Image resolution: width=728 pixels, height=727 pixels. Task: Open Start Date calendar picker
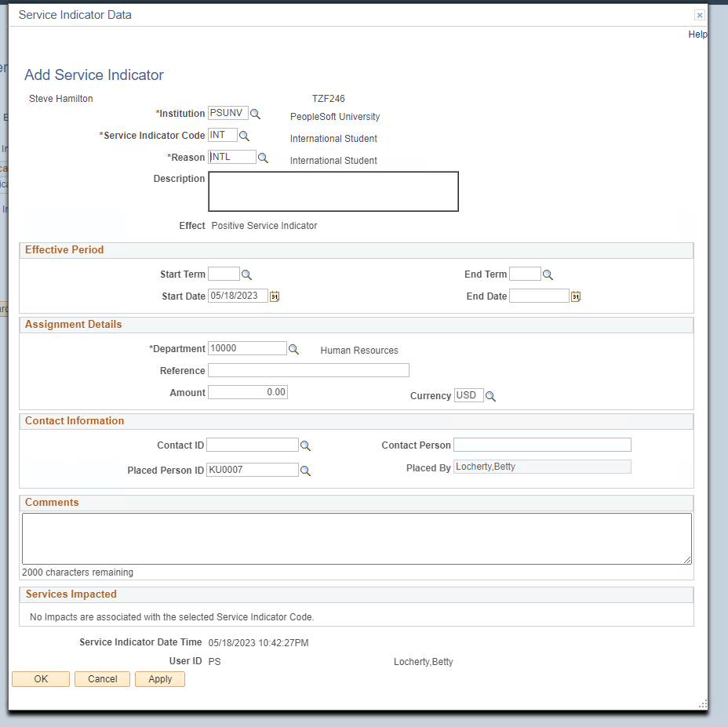pos(275,296)
